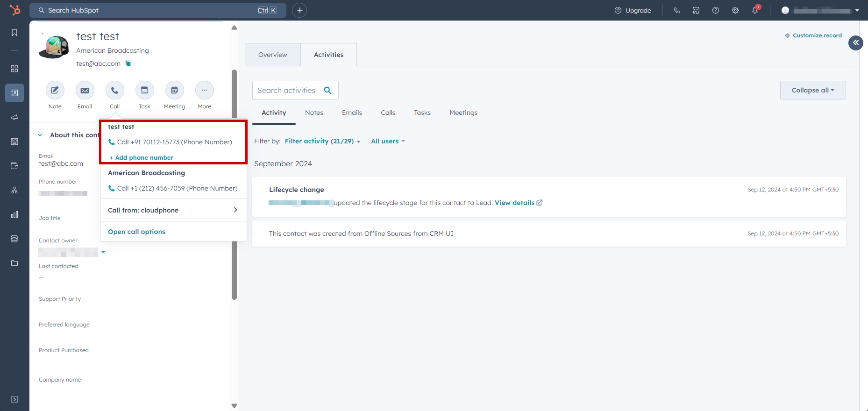Open the Notifications bell
868x411 pixels.
click(x=755, y=10)
